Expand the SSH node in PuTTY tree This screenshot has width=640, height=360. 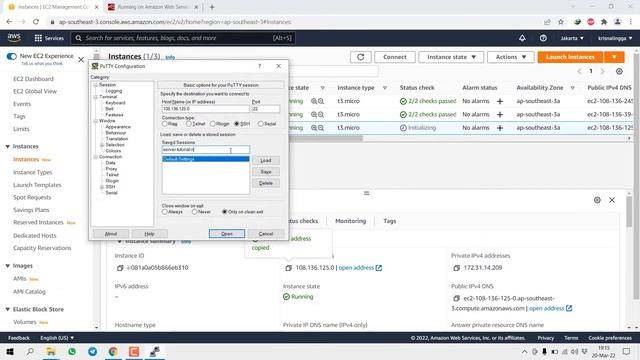click(102, 187)
